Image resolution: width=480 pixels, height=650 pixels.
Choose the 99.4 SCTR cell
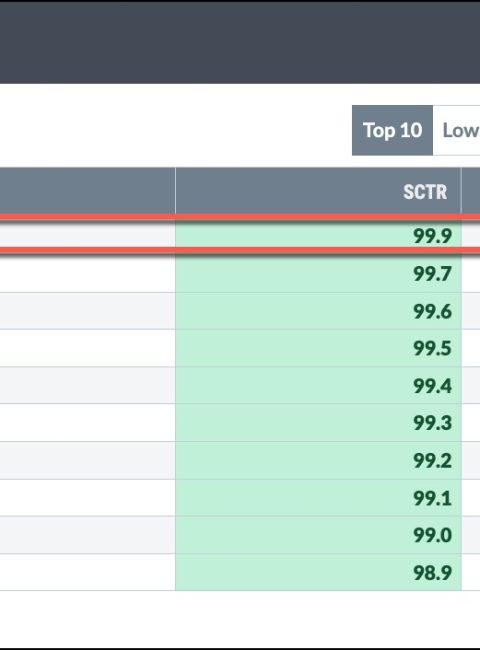318,386
